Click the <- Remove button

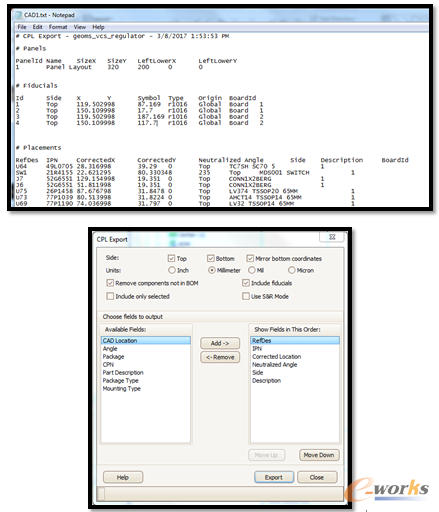(x=220, y=357)
